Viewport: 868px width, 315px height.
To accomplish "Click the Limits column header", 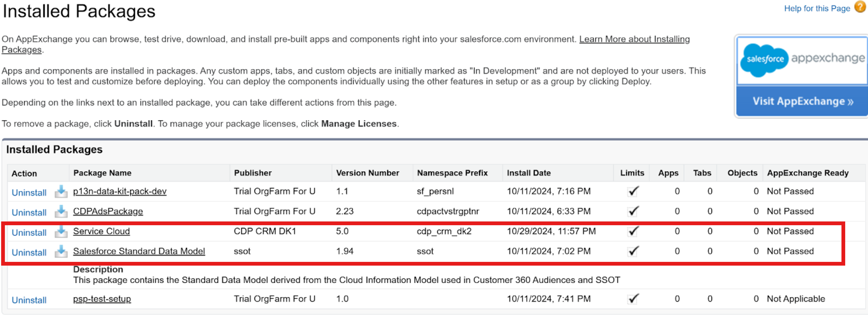I will 632,173.
